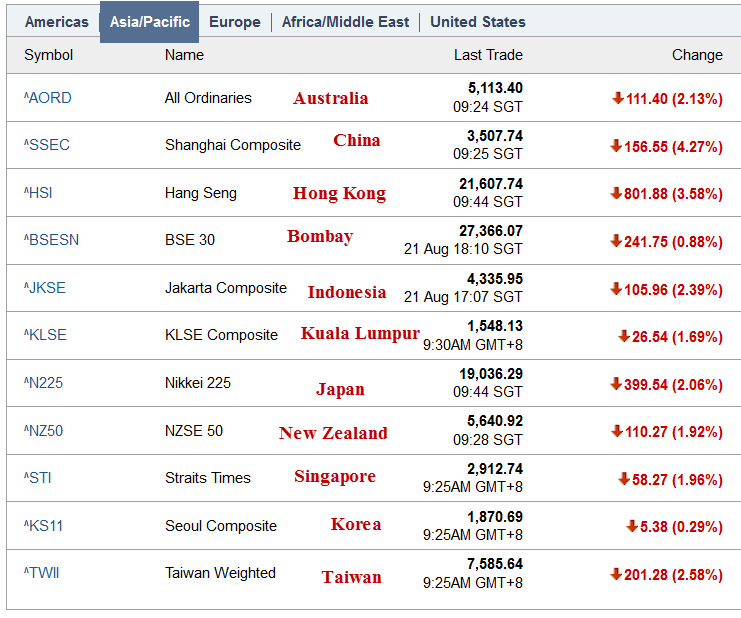The height and width of the screenshot is (618, 741).
Task: Open the ^TWII symbol link
Action: [x=43, y=573]
